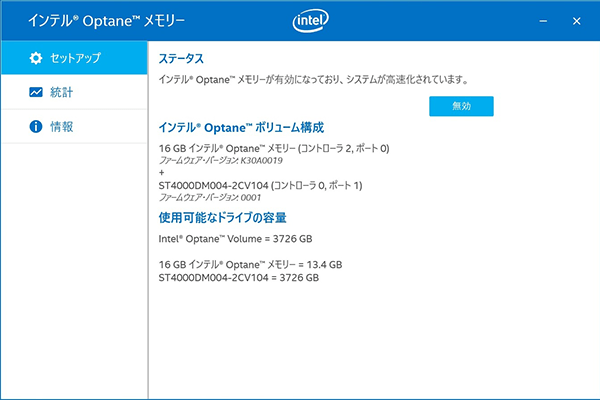The image size is (600, 400).
Task: Switch to the 統計 tab
Action: pos(62,92)
